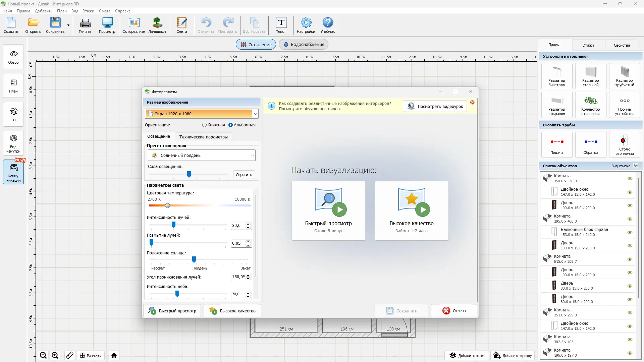Click the Сбросить reset button

pyautogui.click(x=244, y=175)
